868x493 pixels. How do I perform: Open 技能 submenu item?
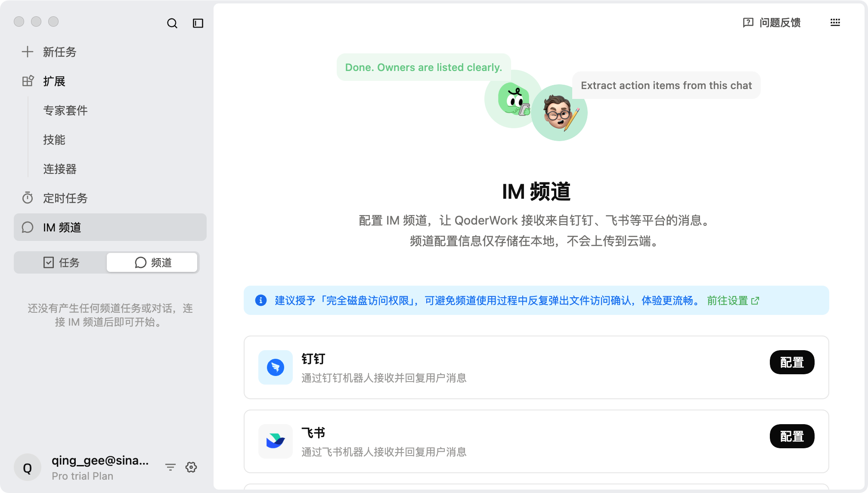54,140
